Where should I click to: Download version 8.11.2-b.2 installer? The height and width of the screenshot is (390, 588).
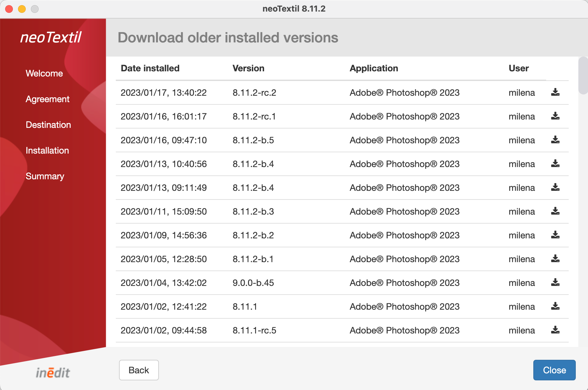coord(555,235)
